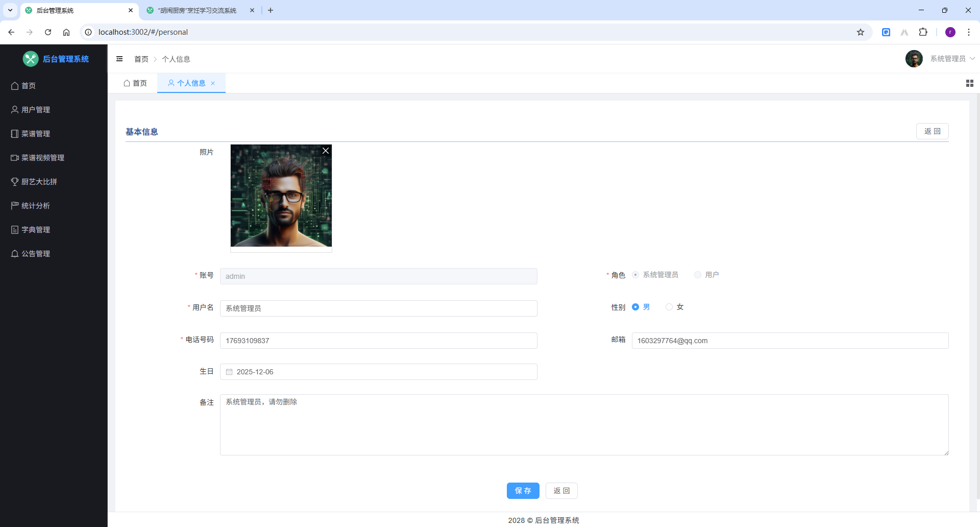Click the green logo icon beside 后台管理系统
The height and width of the screenshot is (527, 980).
coord(31,59)
